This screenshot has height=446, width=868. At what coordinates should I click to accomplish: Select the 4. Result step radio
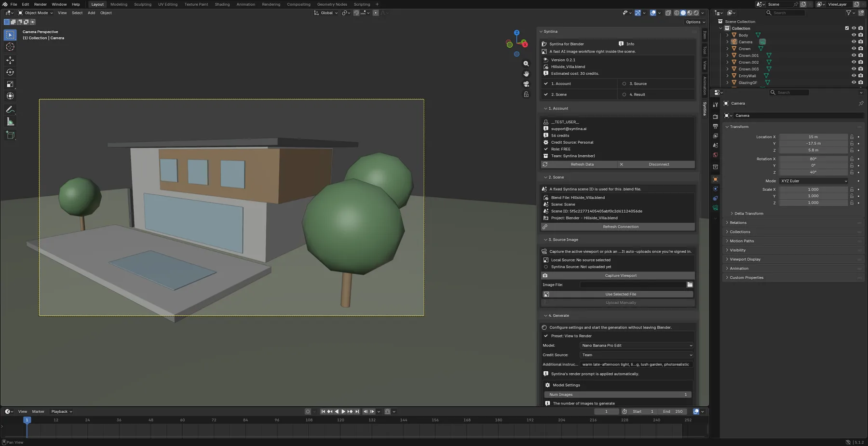click(624, 95)
